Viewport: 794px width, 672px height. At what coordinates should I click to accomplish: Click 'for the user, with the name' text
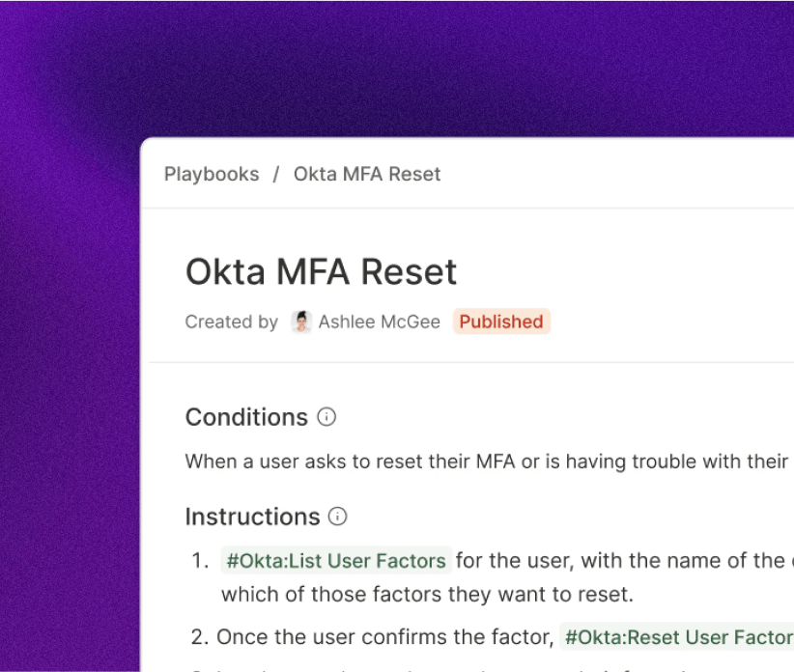point(618,561)
